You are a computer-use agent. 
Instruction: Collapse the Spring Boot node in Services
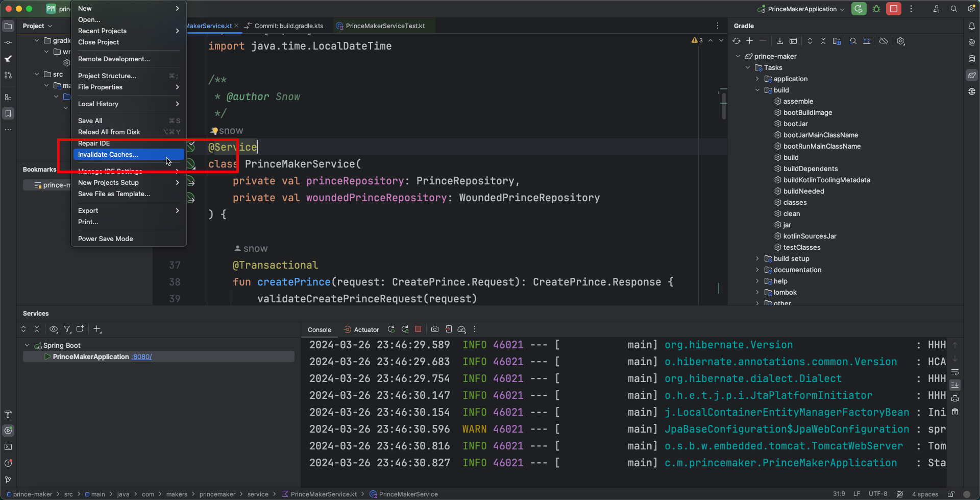[x=27, y=345]
